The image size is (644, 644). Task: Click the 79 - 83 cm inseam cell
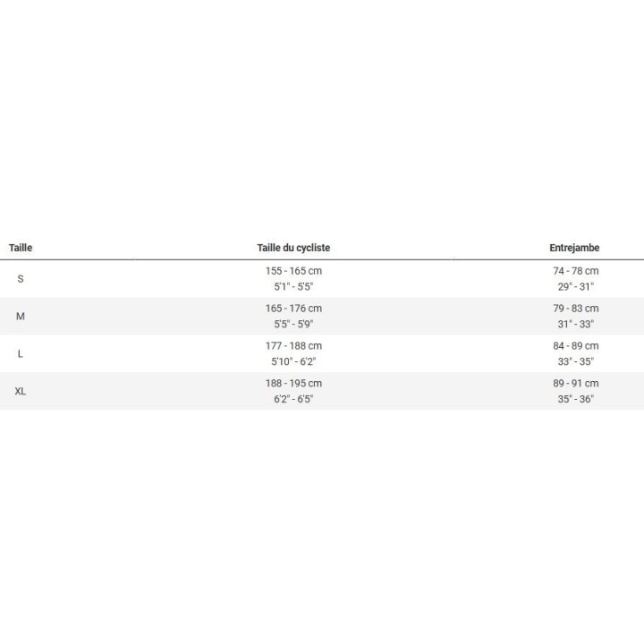[576, 309]
